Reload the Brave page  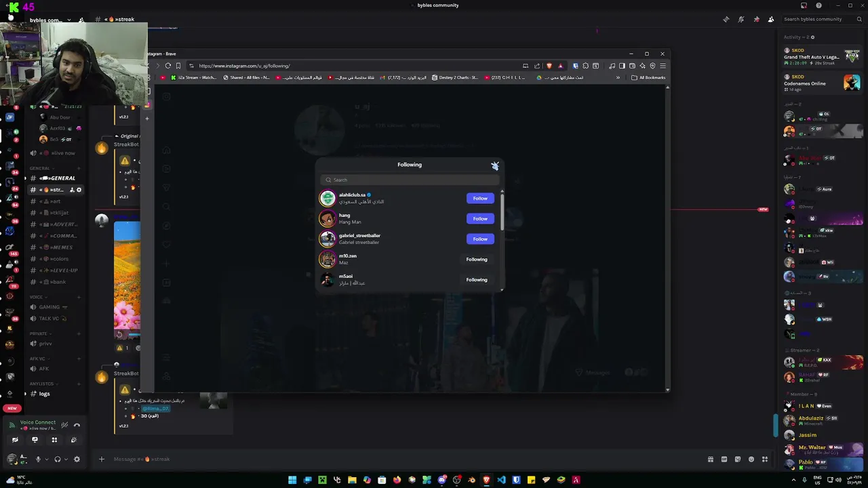pyautogui.click(x=168, y=66)
